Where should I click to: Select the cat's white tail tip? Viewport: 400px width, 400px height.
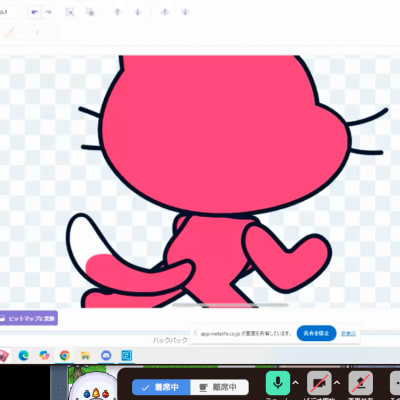pyautogui.click(x=83, y=240)
